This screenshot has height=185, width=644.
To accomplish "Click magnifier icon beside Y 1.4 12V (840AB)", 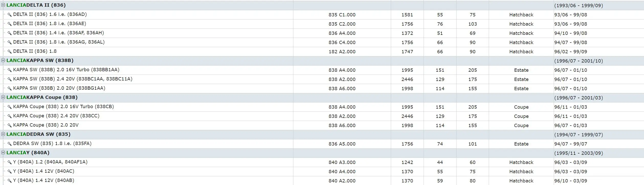I will 9,181.
